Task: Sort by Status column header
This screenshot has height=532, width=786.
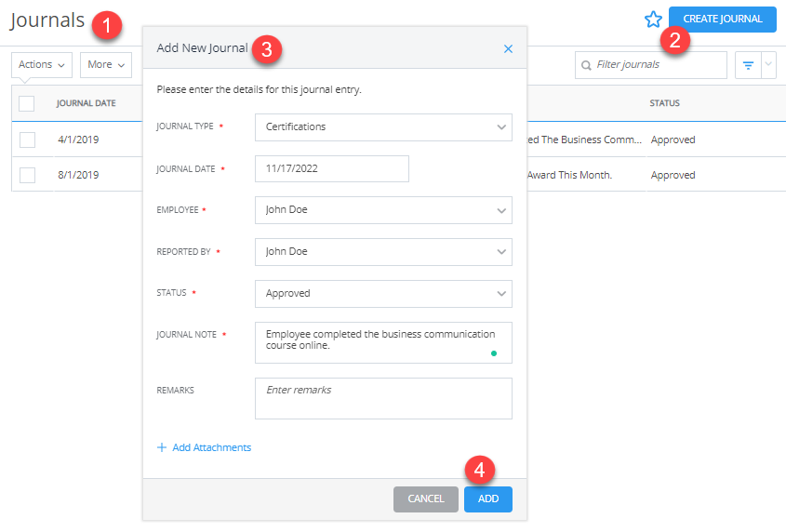Action: pos(665,103)
